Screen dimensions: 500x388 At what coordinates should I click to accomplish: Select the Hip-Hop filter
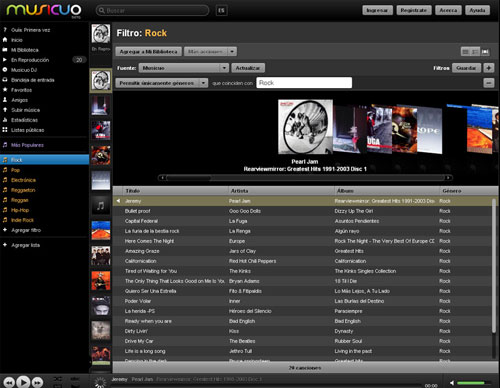click(20, 210)
